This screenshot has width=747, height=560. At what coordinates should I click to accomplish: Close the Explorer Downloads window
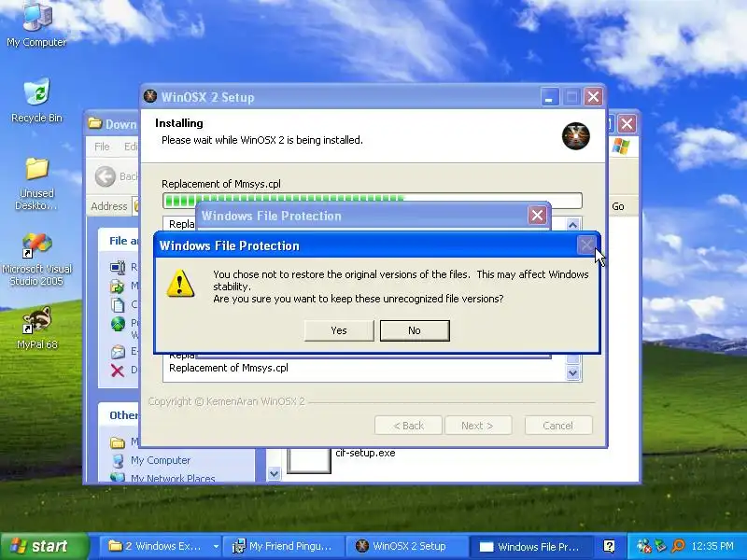627,124
